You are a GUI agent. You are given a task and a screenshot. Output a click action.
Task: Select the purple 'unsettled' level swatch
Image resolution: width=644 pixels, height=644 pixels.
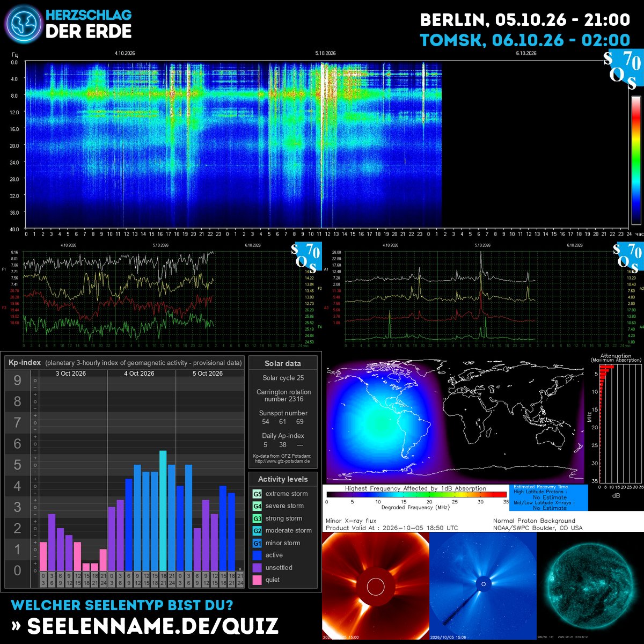tap(258, 568)
